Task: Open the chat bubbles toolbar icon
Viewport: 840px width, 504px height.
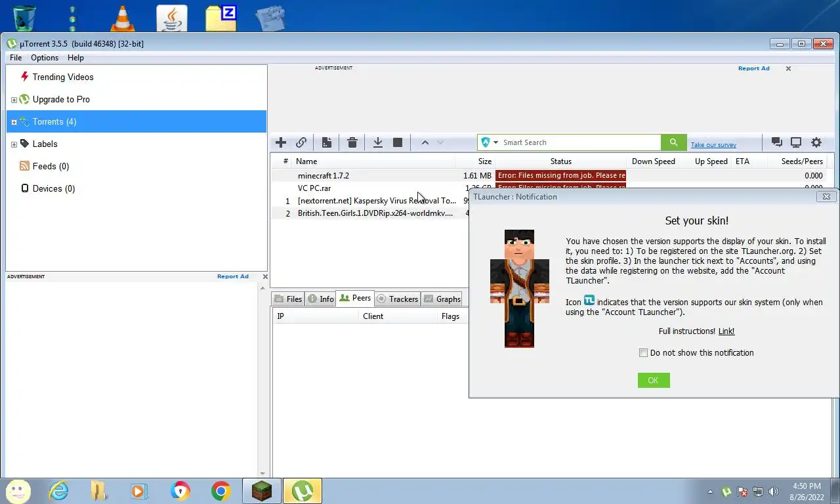Action: [x=776, y=142]
